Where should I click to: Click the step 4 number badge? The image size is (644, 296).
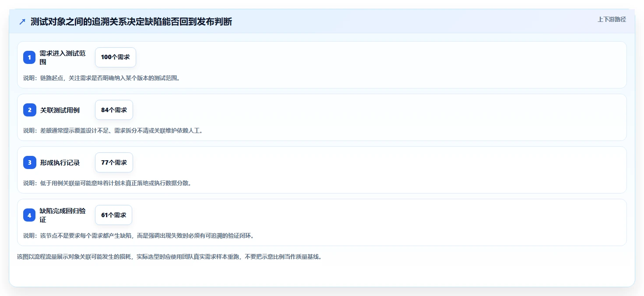coord(29,215)
